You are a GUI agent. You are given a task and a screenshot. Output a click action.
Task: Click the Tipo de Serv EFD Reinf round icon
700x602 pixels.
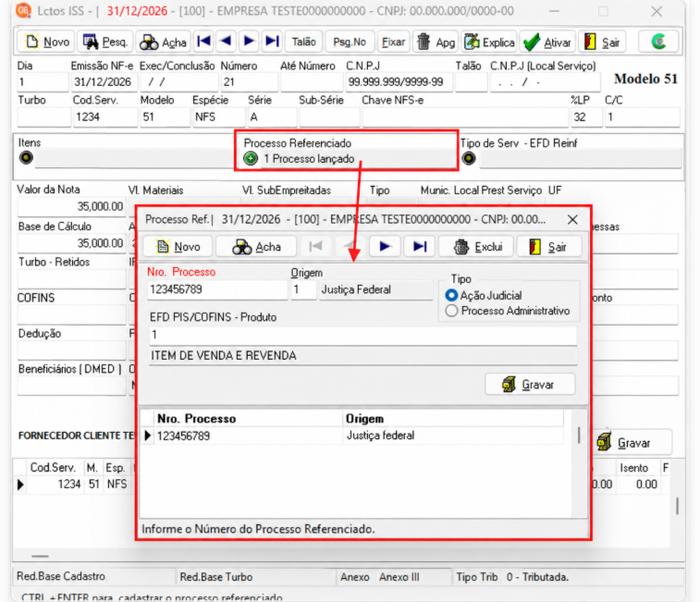[x=469, y=158]
